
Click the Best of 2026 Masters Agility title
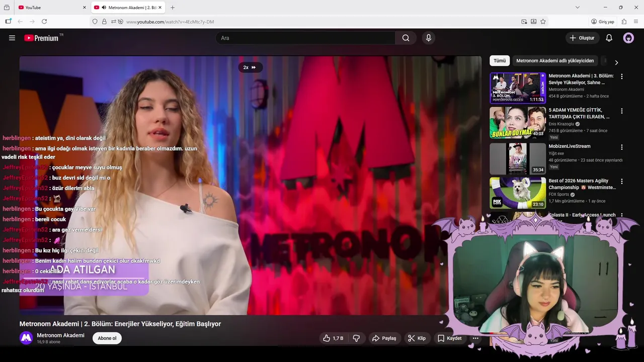(x=582, y=184)
